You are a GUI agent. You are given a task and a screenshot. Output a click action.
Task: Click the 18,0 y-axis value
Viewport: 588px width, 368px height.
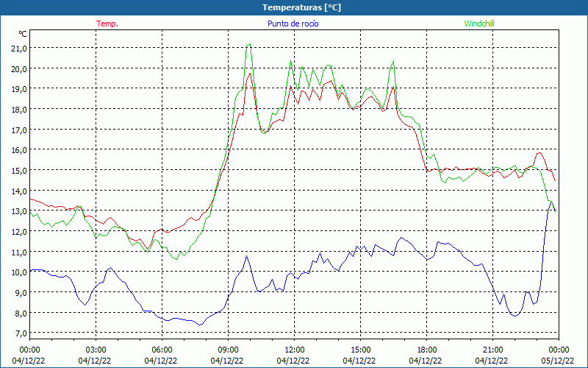coord(20,109)
